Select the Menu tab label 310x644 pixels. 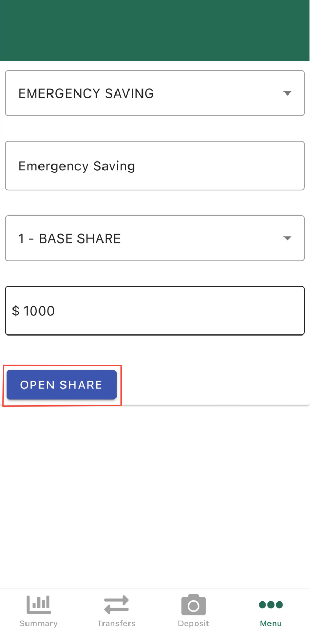pos(270,623)
